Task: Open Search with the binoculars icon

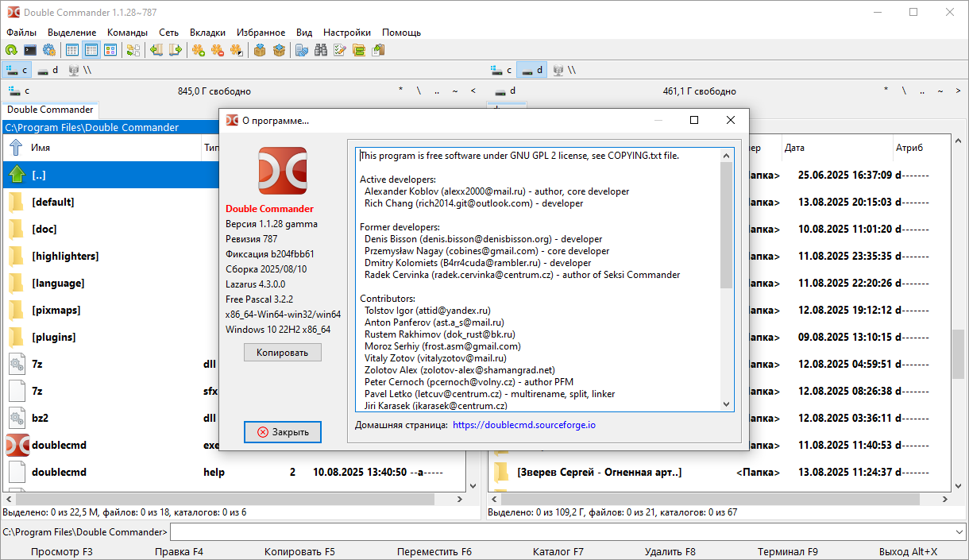Action: 320,50
